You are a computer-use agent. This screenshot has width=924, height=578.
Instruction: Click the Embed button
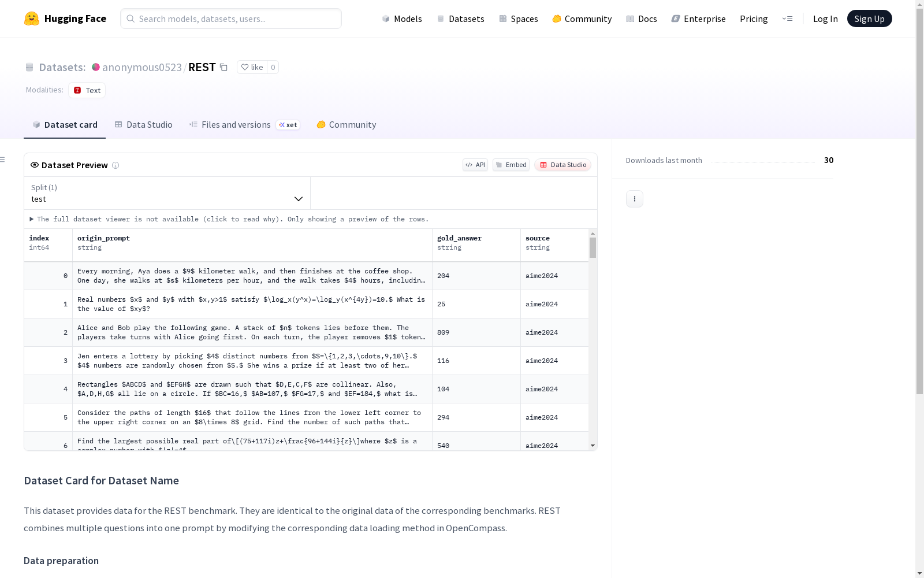tap(511, 165)
